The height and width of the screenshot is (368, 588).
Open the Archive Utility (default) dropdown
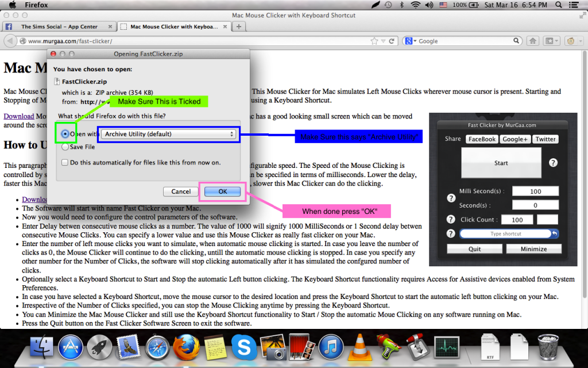[168, 134]
